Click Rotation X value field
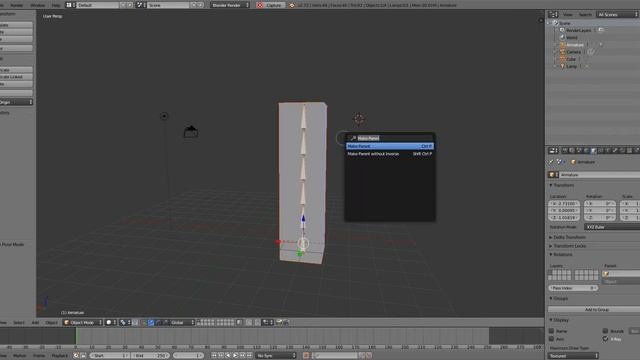This screenshot has width=640, height=360. coord(600,203)
